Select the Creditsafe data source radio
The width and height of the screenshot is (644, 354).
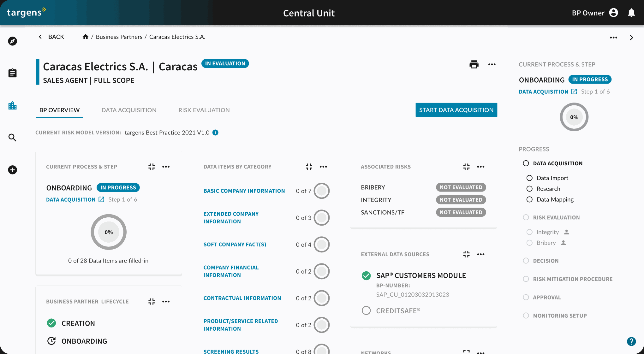pos(366,310)
